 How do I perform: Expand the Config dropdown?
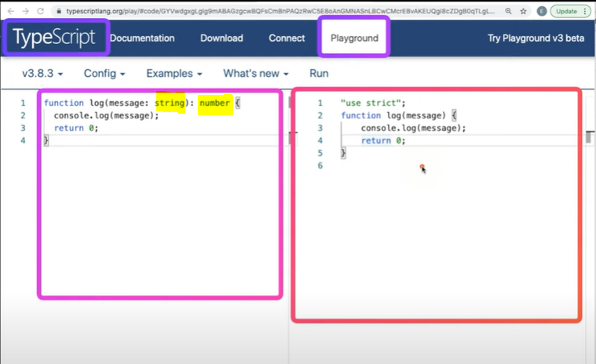pos(104,73)
